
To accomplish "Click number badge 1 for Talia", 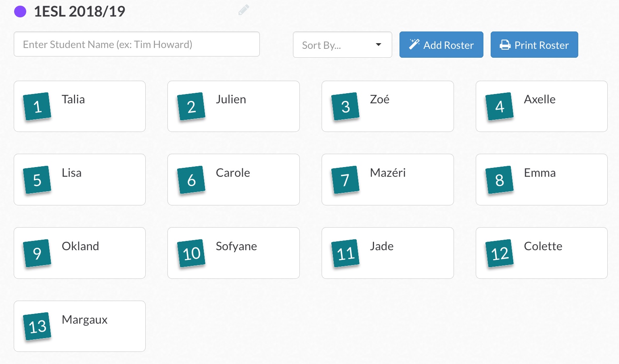I will [x=37, y=107].
